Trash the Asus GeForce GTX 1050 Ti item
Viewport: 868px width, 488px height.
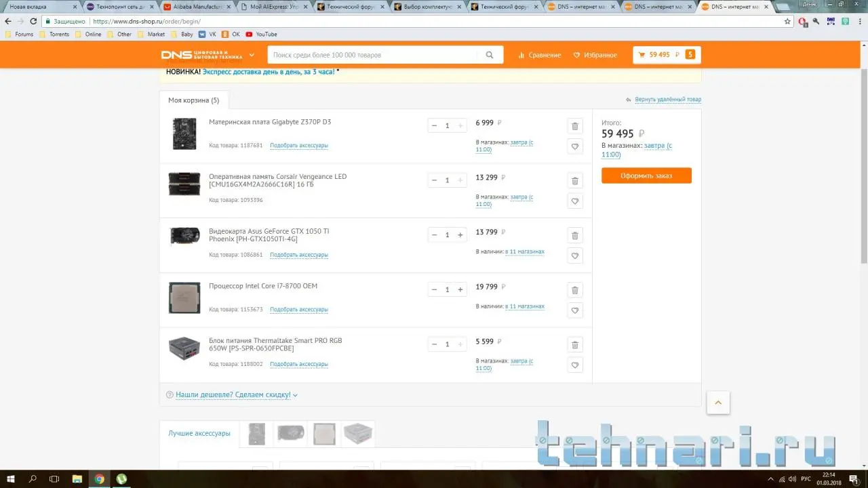click(x=575, y=235)
